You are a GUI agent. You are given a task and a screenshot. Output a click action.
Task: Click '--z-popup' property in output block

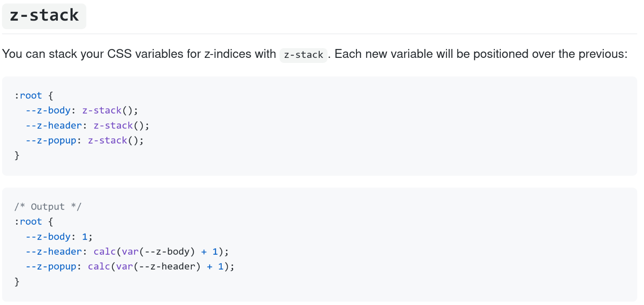tap(51, 267)
